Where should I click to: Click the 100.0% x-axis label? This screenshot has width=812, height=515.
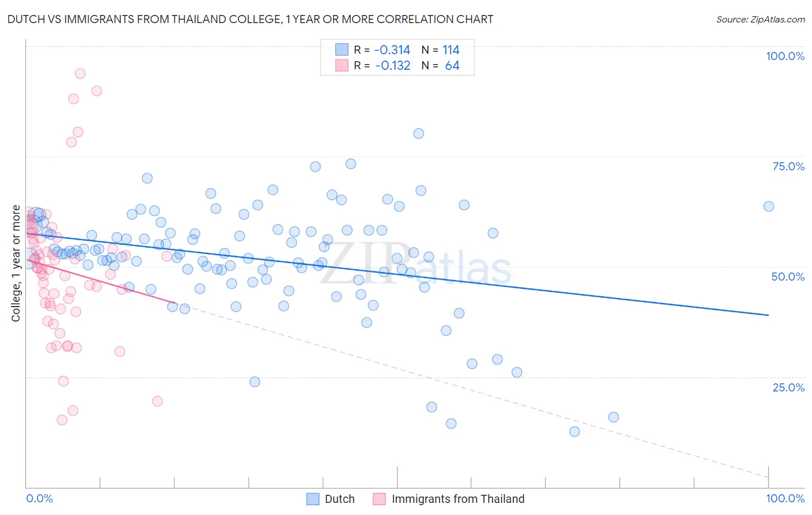point(785,498)
